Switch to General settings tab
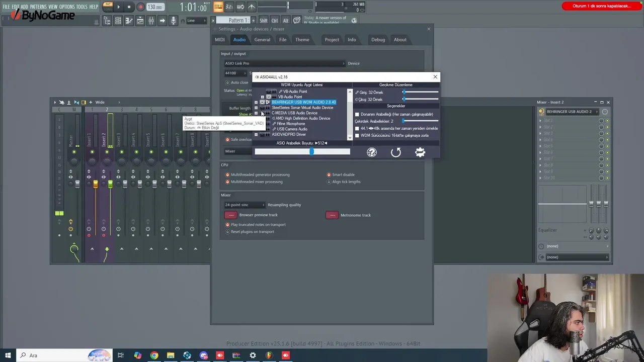This screenshot has height=362, width=644. [262, 40]
